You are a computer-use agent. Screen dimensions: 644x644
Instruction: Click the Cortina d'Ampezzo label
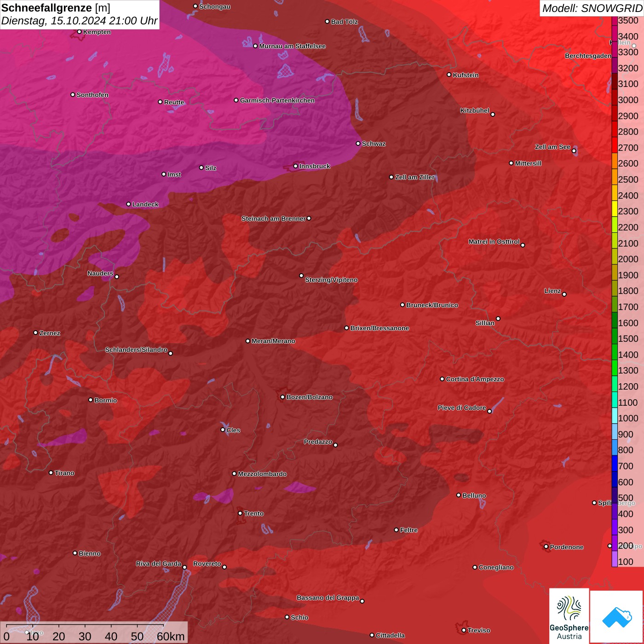point(475,379)
